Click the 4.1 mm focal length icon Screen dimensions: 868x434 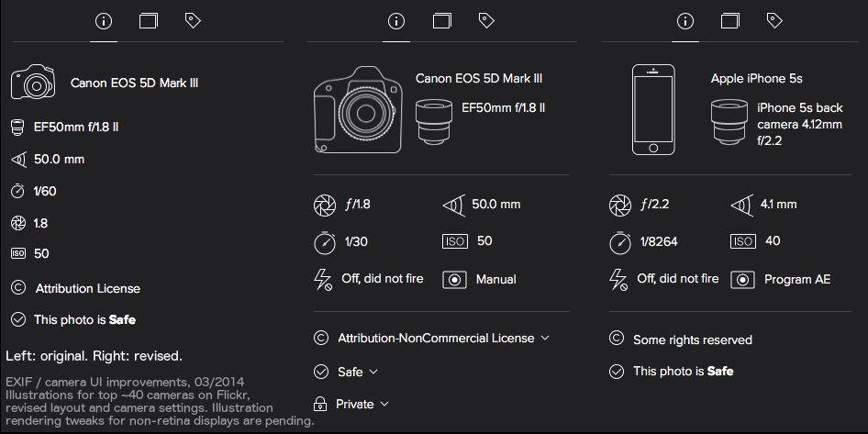click(742, 205)
